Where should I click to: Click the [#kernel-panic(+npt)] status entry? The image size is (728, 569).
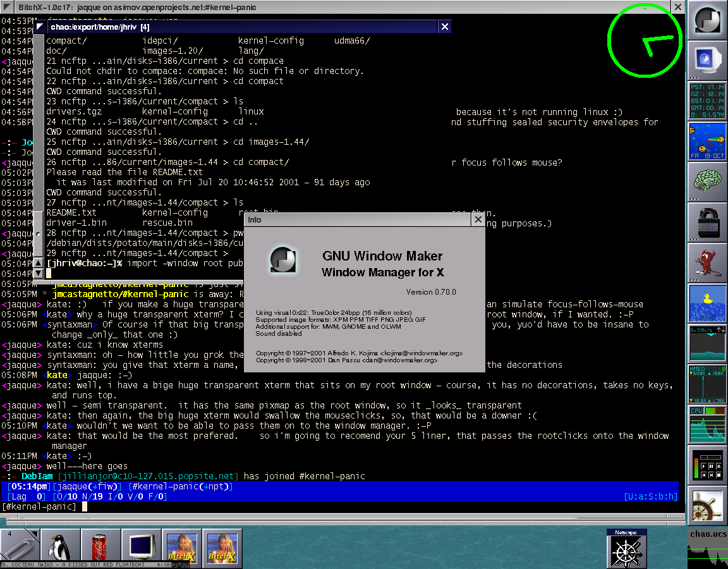coord(181,486)
